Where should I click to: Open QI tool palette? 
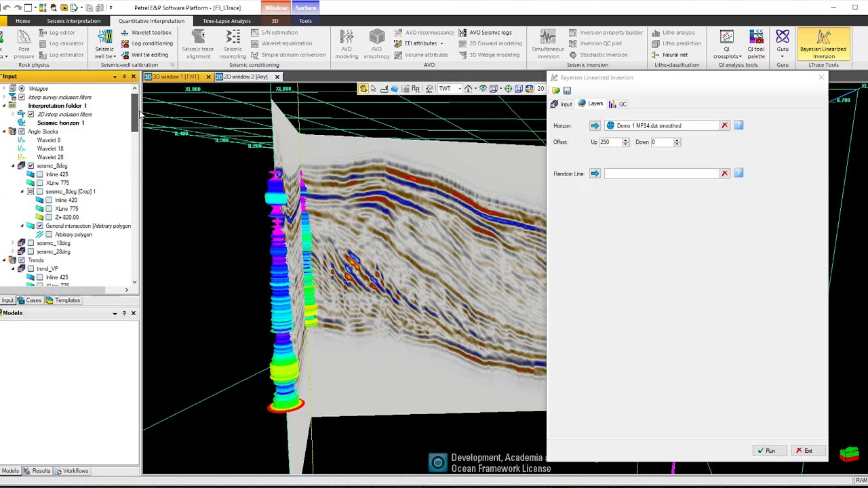[x=756, y=45]
